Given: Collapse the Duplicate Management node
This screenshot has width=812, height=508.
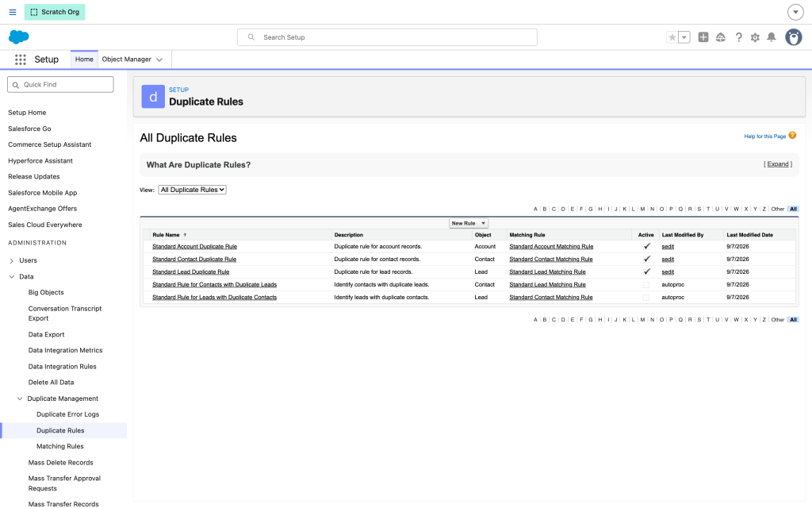Looking at the screenshot, I should coord(20,398).
